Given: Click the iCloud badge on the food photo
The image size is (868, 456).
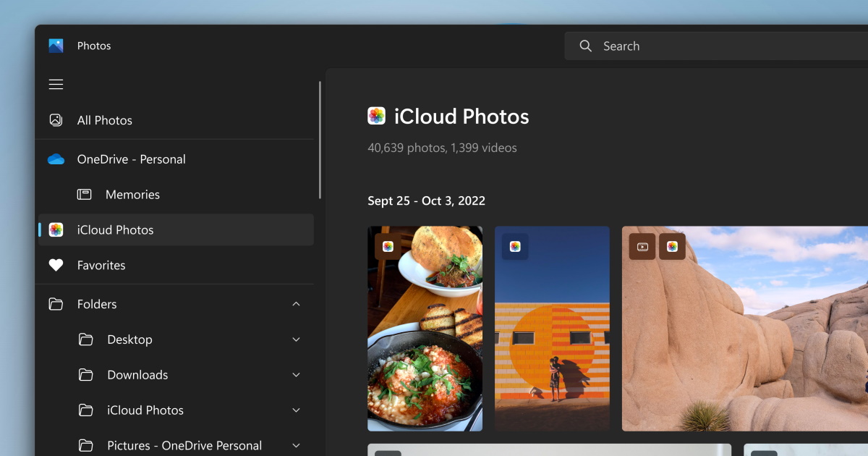Looking at the screenshot, I should point(388,246).
